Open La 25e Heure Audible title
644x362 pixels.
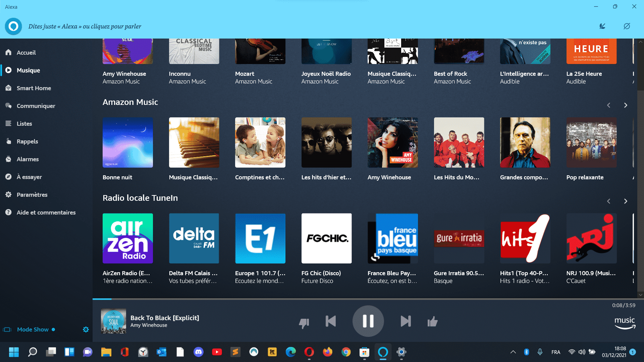pyautogui.click(x=584, y=74)
